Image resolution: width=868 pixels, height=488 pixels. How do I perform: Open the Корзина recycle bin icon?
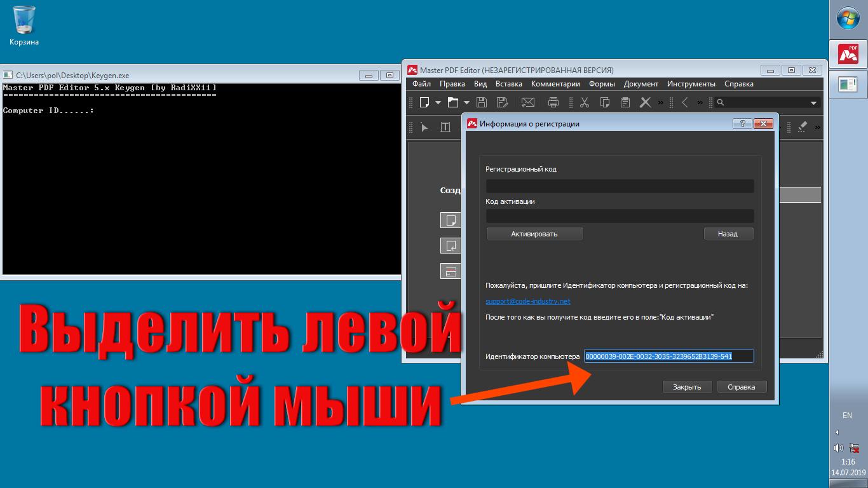pyautogui.click(x=24, y=26)
